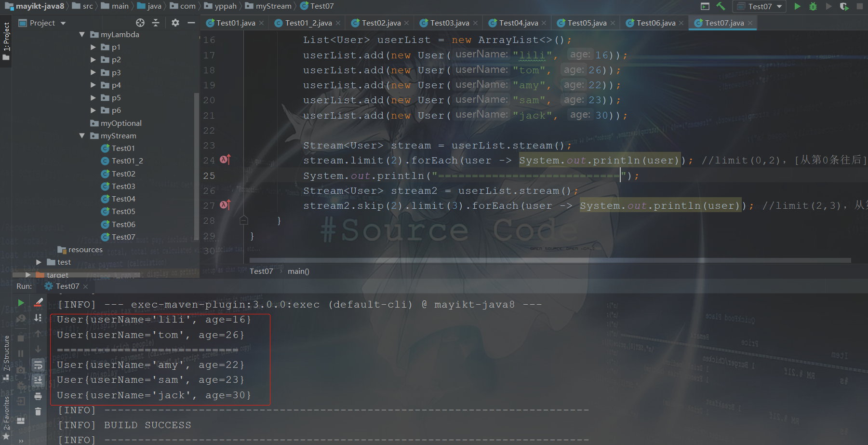
Task: Click the Run with Coverage shield icon
Action: pos(844,6)
